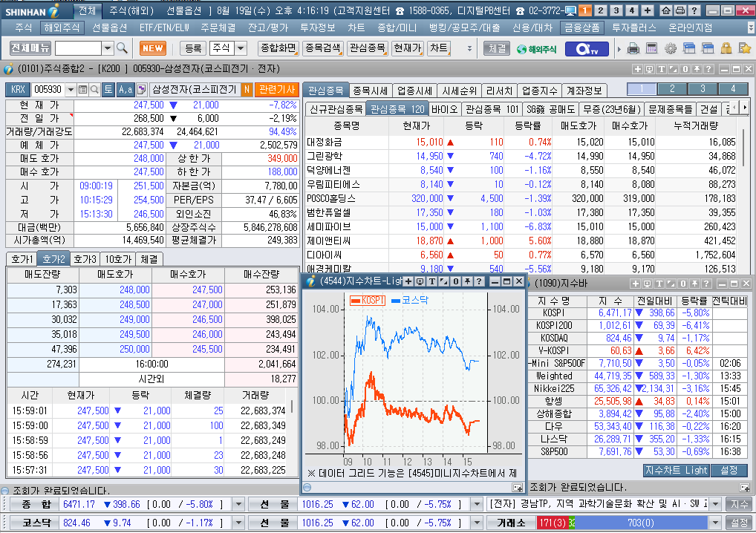The height and width of the screenshot is (533, 756).
Task: Click the home icon in title bar
Action: pyautogui.click(x=666, y=10)
